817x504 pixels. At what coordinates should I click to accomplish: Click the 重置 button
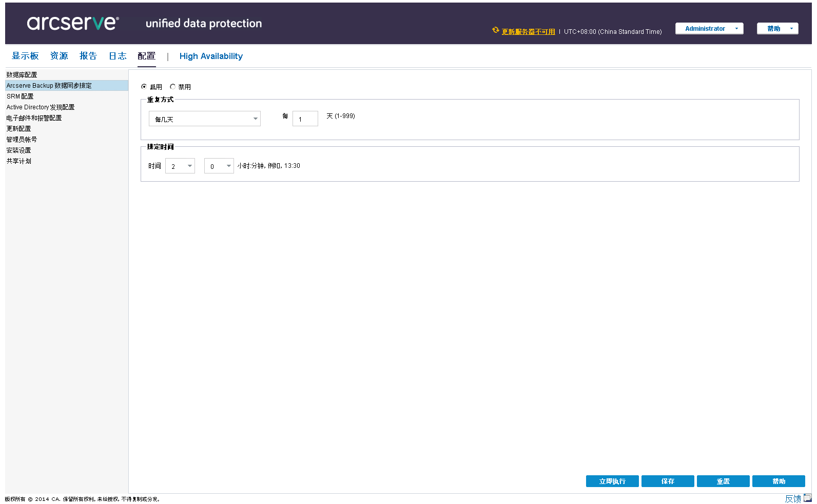[723, 481]
